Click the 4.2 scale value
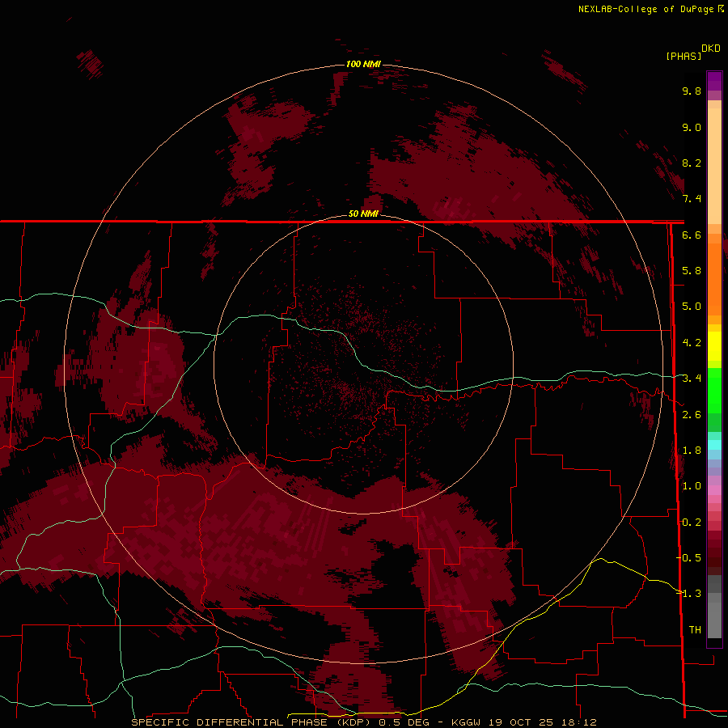The image size is (728, 728). (692, 343)
